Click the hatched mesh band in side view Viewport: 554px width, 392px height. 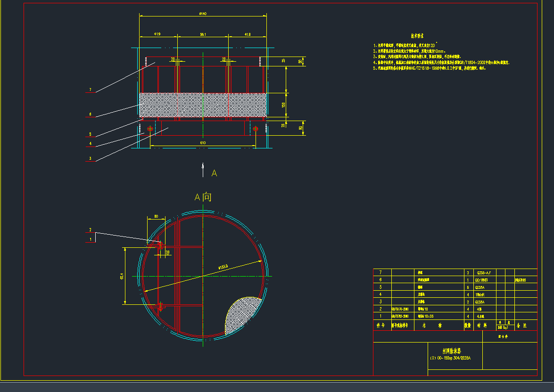point(203,105)
